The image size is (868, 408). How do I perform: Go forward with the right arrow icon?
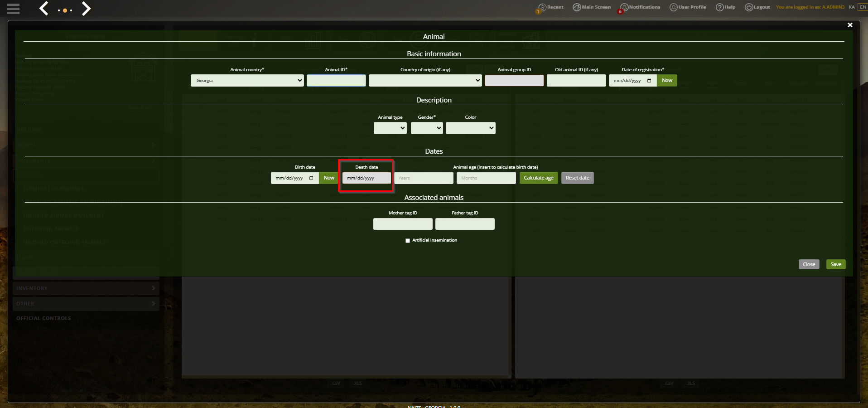(86, 8)
